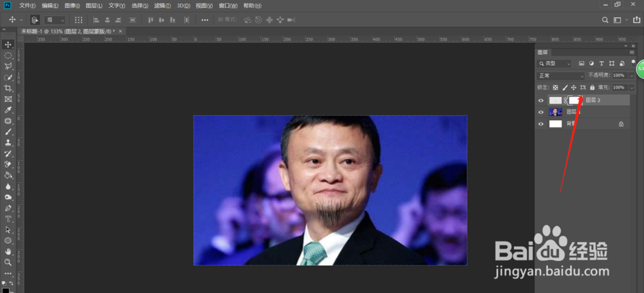The width and height of the screenshot is (644, 293).
Task: Select the Hand tool
Action: (x=8, y=251)
